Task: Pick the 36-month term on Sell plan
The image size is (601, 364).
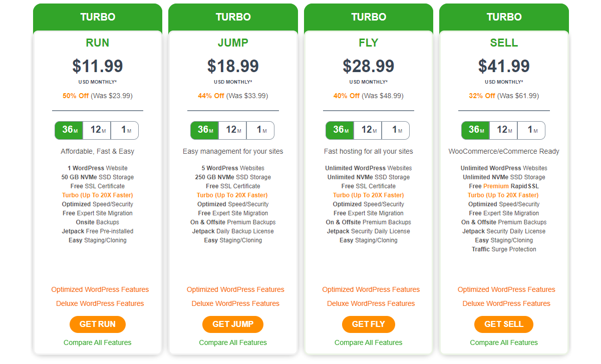Action: (x=475, y=130)
